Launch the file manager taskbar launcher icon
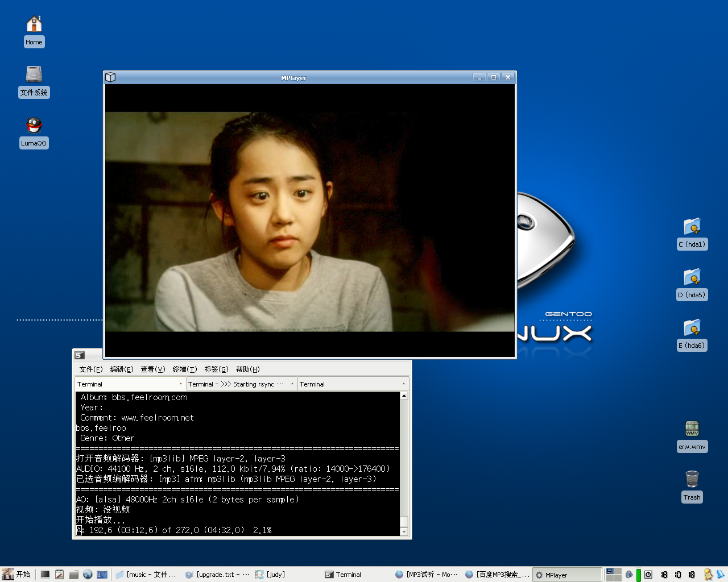This screenshot has height=582, width=728. tap(73, 575)
